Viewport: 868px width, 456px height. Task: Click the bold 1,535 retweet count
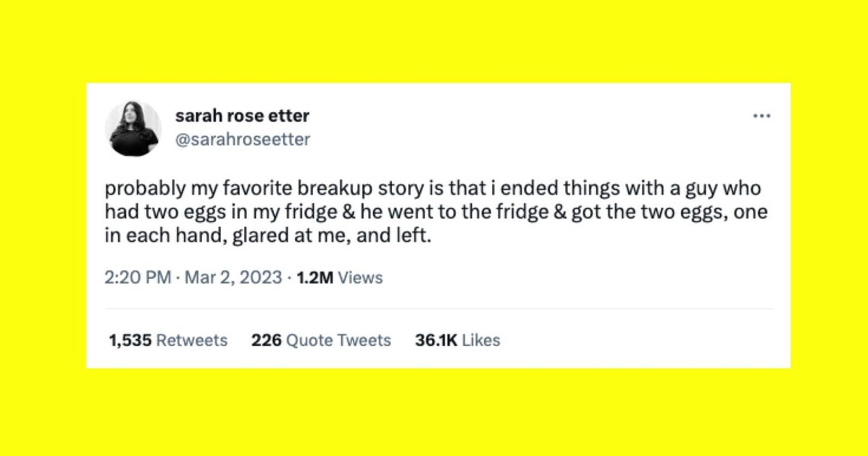coord(130,340)
